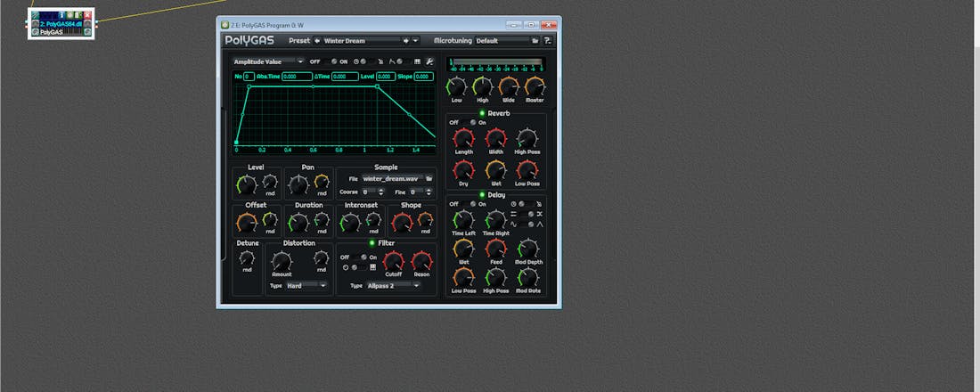This screenshot has height=392, width=980.
Task: Go to the previous preset arrow
Action: tap(317, 41)
